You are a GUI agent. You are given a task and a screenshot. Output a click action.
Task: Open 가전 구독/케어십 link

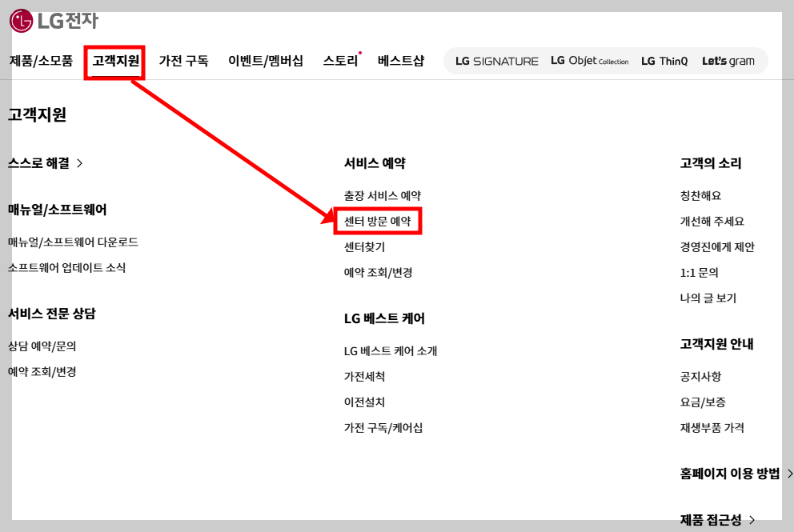[x=383, y=428]
